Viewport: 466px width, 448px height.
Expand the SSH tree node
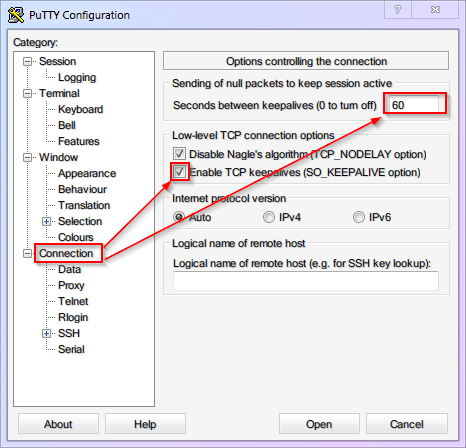point(46,333)
